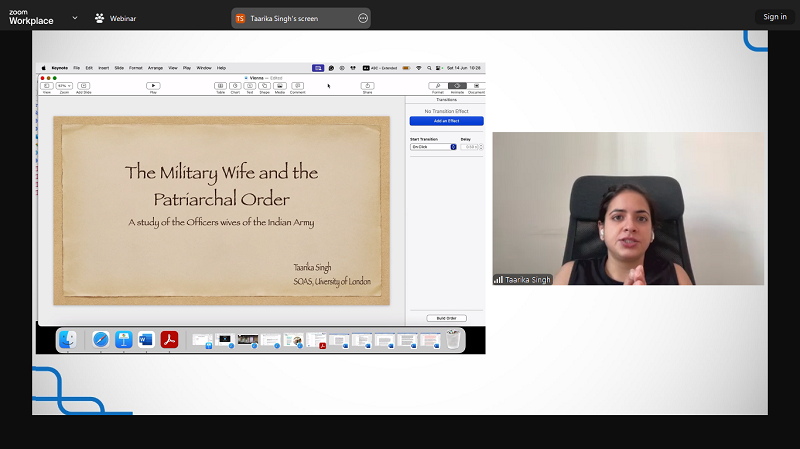Open the Media insert icon
Viewport: 800px width, 449px height.
[280, 86]
